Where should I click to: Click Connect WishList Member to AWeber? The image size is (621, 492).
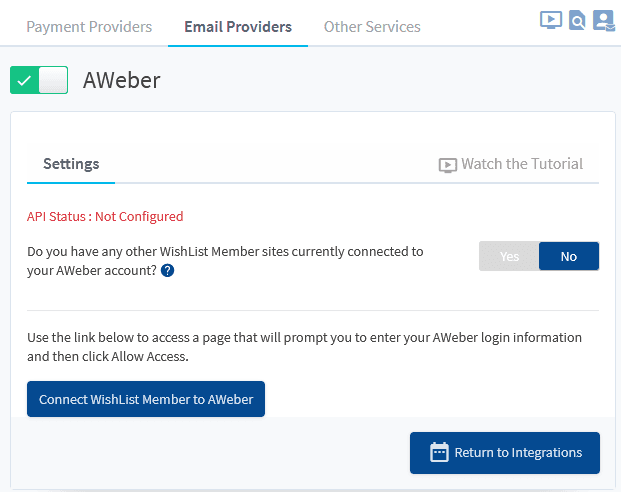(x=146, y=399)
